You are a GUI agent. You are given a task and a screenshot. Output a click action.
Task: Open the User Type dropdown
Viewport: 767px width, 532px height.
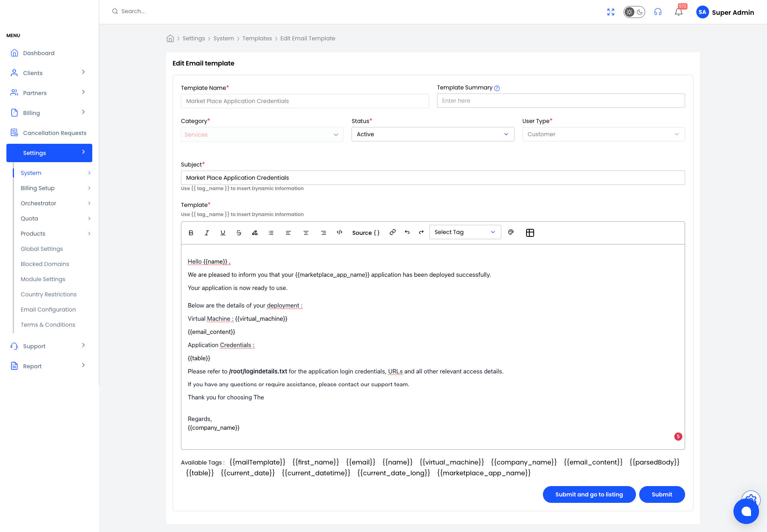(x=604, y=134)
